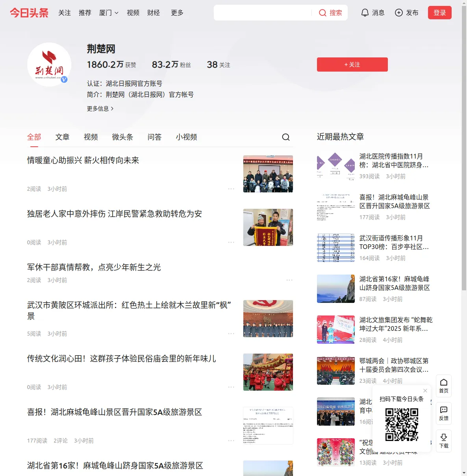The height and width of the screenshot is (476, 467).
Task: Open thumbnail of 黄陂区 police photo
Action: tap(268, 319)
